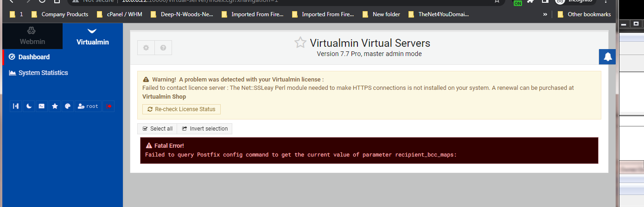Open favorites star in sidebar

coord(55,107)
